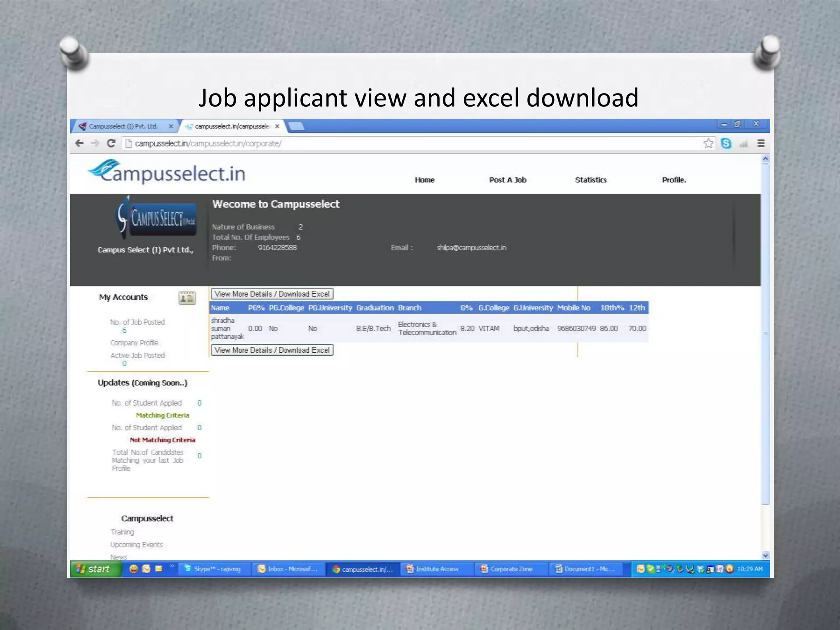The height and width of the screenshot is (630, 840).
Task: Click the taskbar clock showing 10:29 AM
Action: (x=750, y=569)
